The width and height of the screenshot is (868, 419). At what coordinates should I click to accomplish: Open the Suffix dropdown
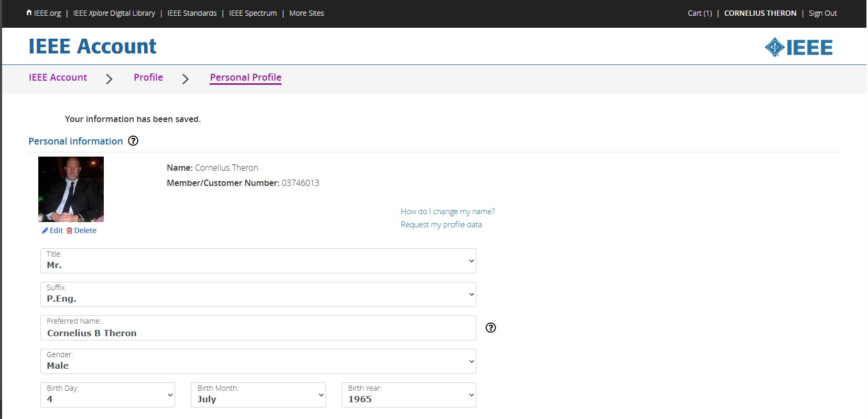[258, 294]
